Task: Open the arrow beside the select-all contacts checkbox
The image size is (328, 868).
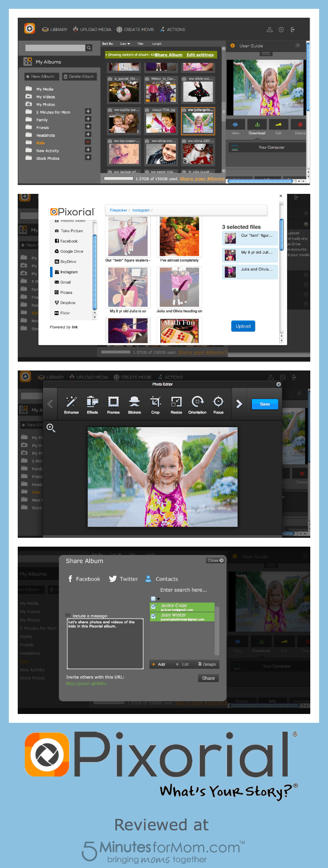Action: point(158,599)
